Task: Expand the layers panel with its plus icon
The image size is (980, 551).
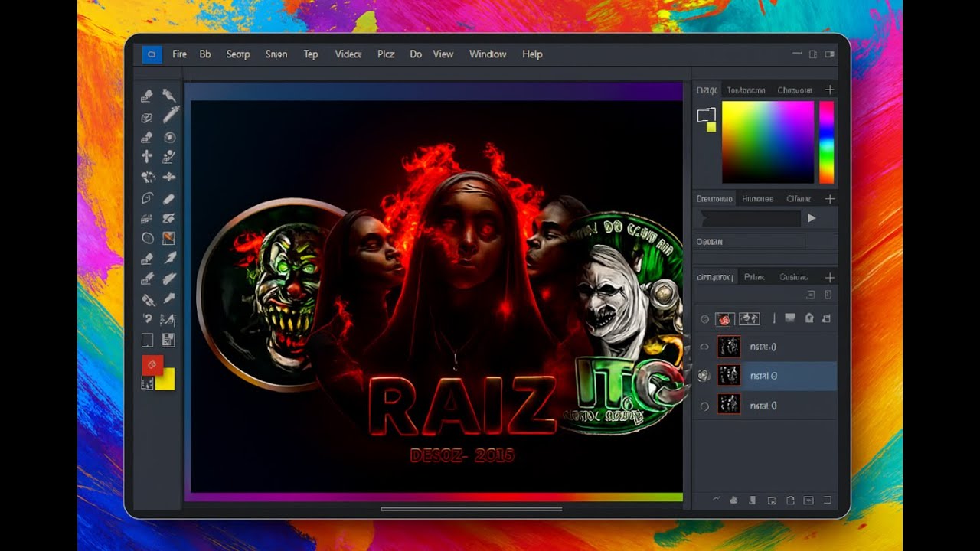Action: 829,277
